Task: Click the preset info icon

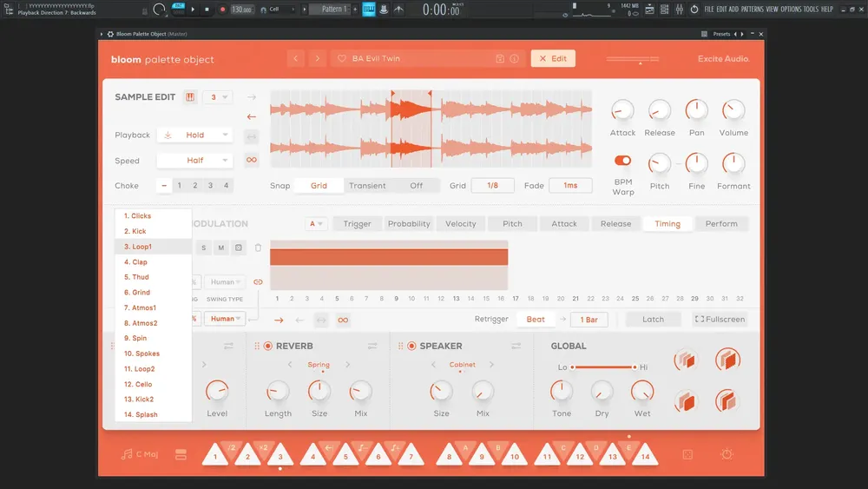Action: 514,59
